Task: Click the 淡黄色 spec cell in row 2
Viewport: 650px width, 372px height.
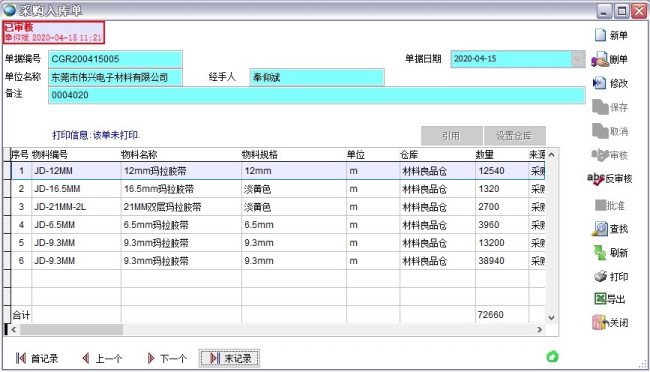Action: click(293, 189)
